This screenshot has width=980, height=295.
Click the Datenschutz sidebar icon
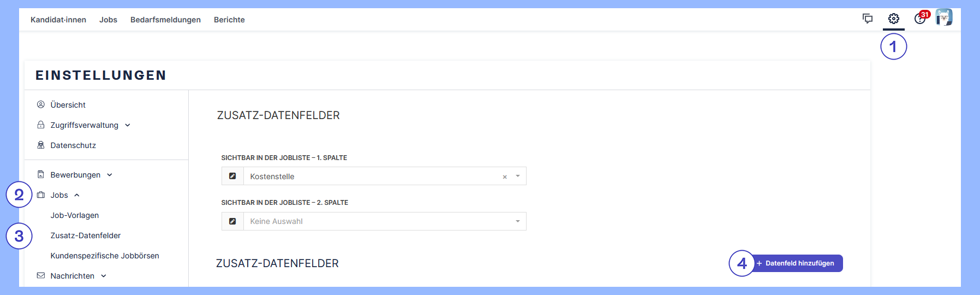(41, 145)
